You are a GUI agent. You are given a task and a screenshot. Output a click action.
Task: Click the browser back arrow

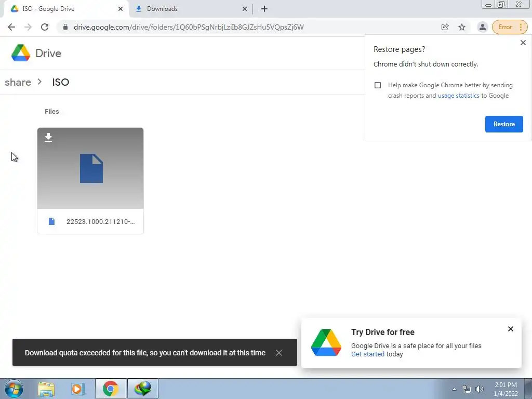(x=11, y=27)
